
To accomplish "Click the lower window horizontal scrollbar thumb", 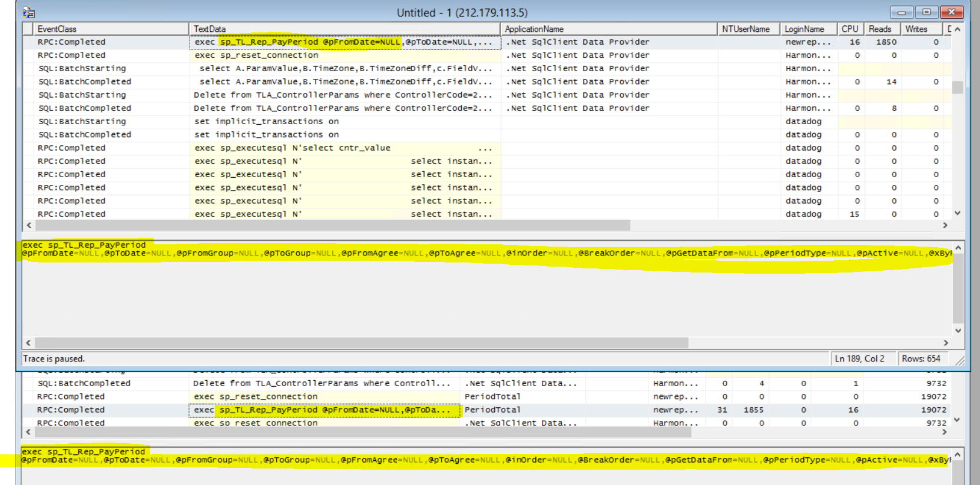I will pyautogui.click(x=363, y=432).
